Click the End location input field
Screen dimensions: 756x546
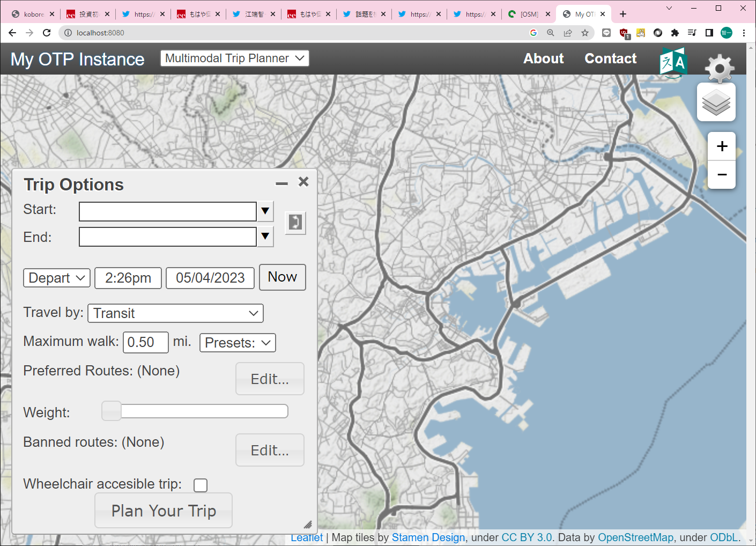[168, 237]
